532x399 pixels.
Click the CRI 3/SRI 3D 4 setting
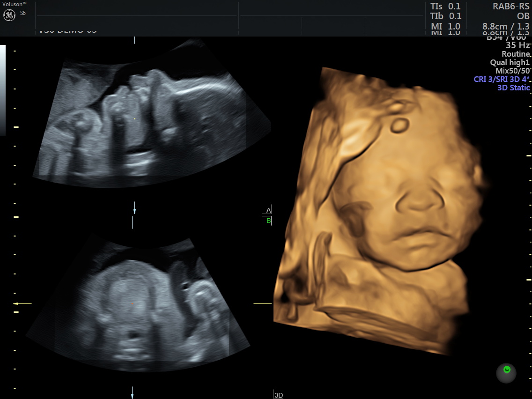pyautogui.click(x=502, y=79)
